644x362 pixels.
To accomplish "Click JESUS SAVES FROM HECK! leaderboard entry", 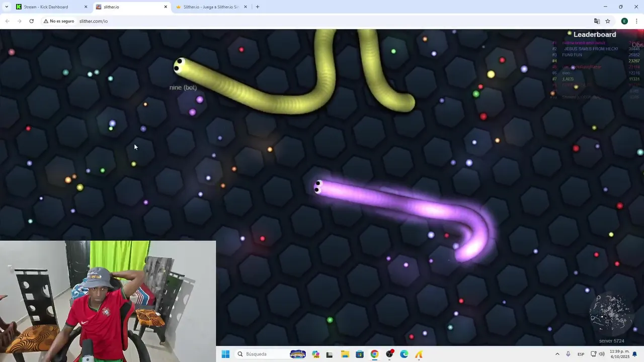I will point(591,49).
